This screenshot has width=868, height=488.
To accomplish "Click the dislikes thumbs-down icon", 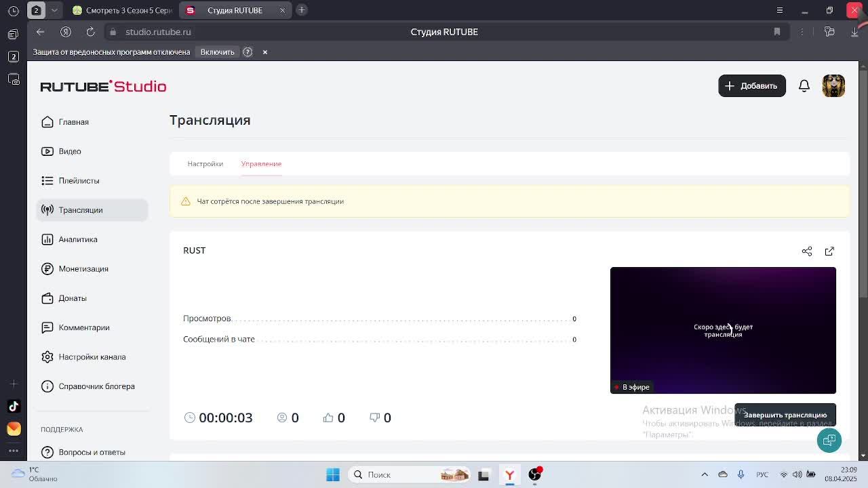I will pos(374,418).
